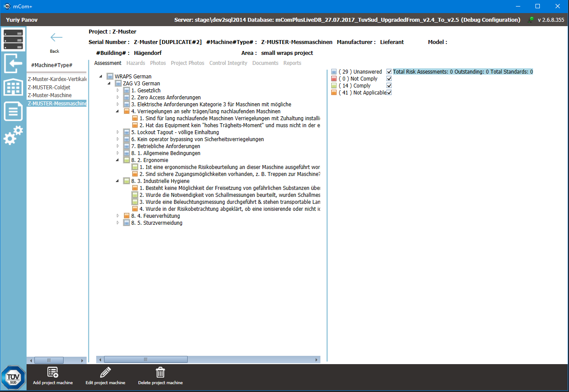Click the green connection status icon
569x392 pixels.
tap(531, 20)
